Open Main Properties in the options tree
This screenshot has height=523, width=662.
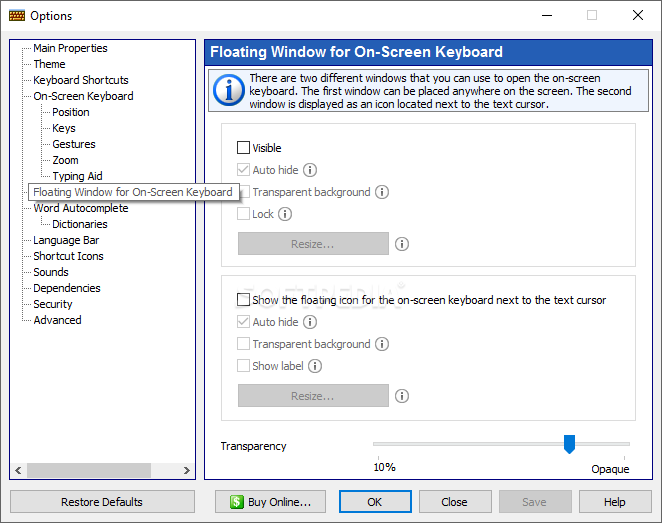coord(70,48)
